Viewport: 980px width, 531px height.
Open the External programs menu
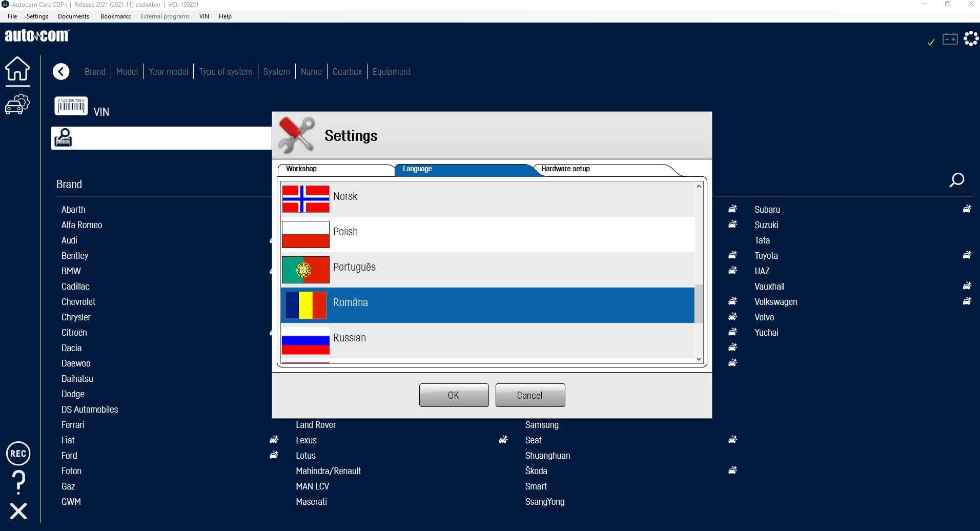pos(165,16)
